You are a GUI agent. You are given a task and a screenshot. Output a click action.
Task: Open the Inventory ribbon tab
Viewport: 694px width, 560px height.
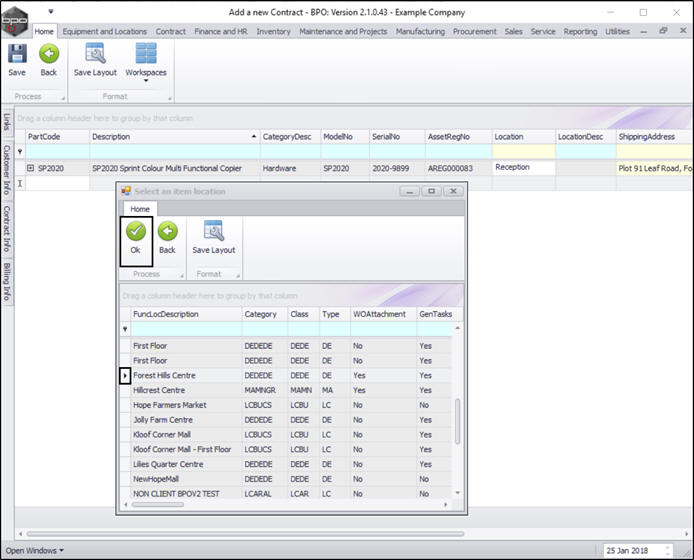(274, 31)
